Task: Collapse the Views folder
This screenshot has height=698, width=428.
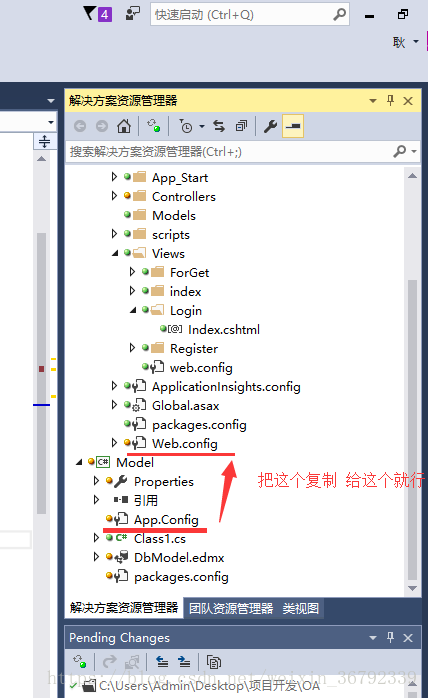Action: [x=115, y=253]
